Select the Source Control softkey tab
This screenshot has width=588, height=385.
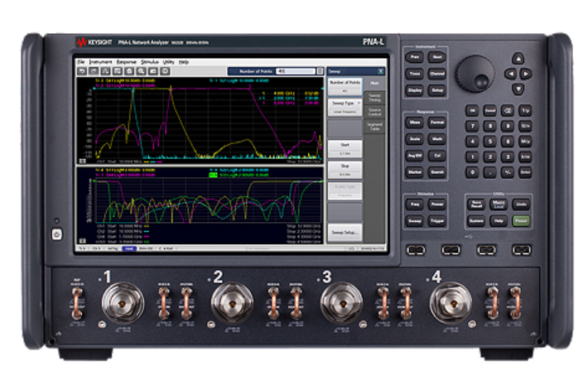(374, 112)
